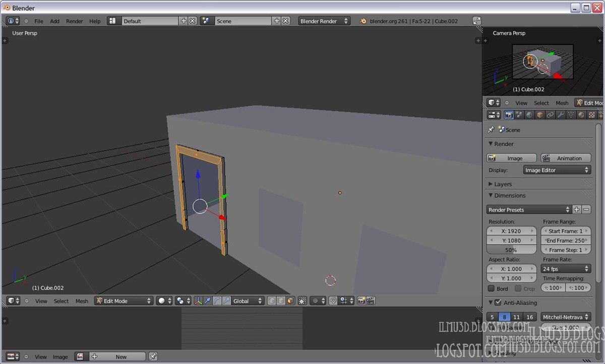Click the render Animation button

tap(566, 158)
